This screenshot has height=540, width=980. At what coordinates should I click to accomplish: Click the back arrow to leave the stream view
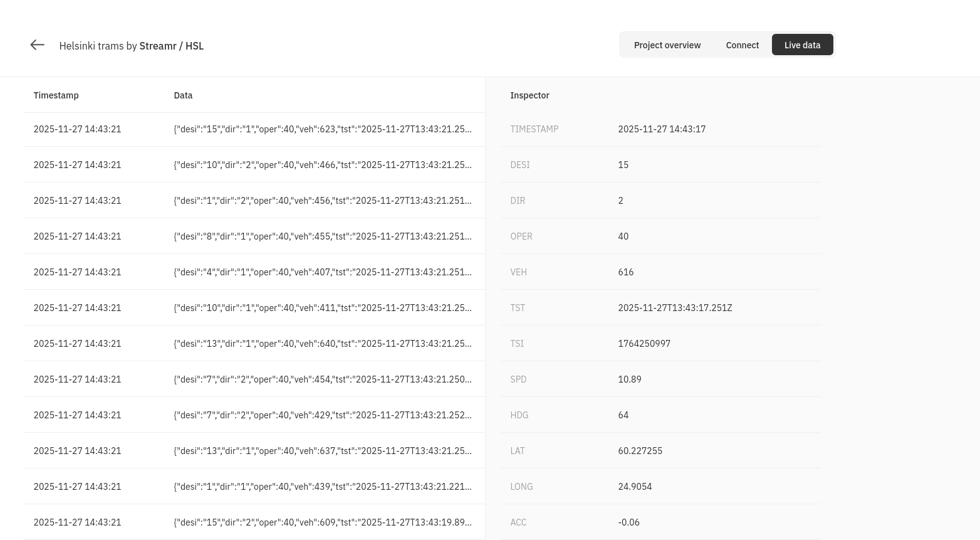click(37, 45)
